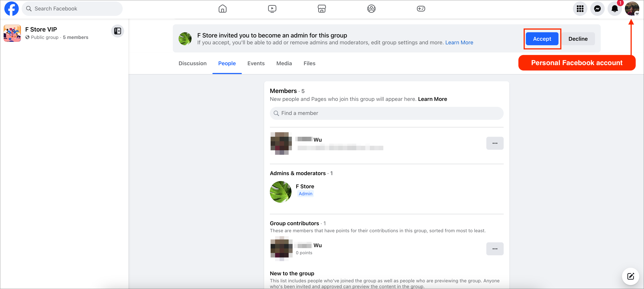Open options menu for Wu in Members
The width and height of the screenshot is (644, 289).
click(x=495, y=143)
